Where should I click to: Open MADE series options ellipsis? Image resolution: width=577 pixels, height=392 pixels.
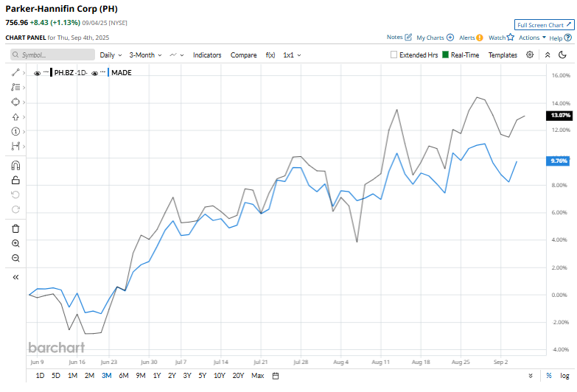[102, 72]
